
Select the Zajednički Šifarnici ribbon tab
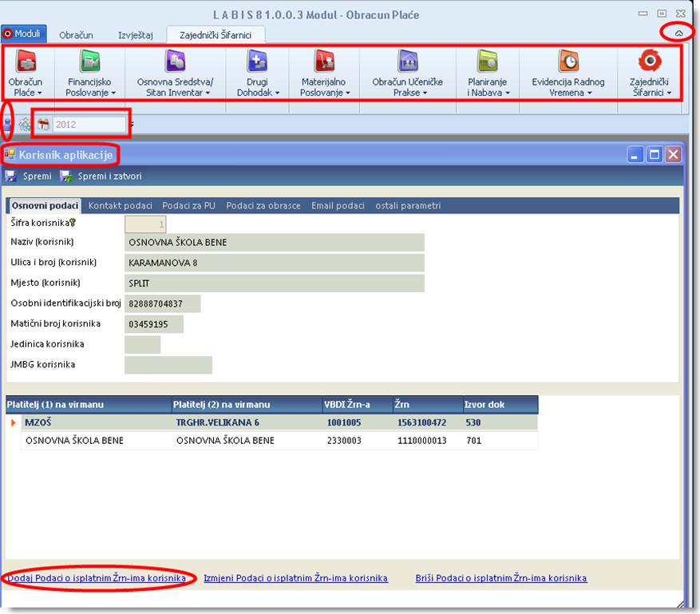coord(216,35)
